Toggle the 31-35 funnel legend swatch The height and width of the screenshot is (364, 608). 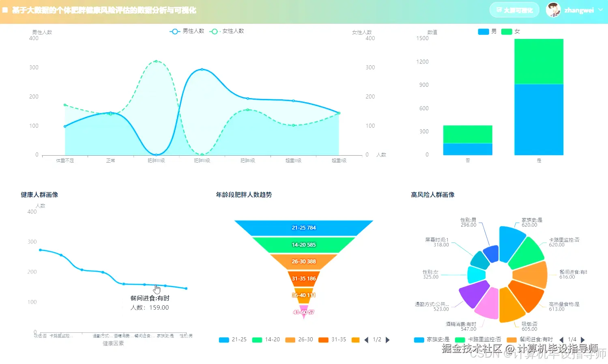pyautogui.click(x=324, y=340)
